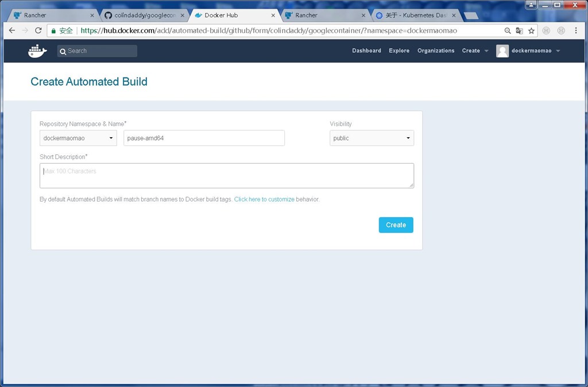Viewport: 588px width, 387px height.
Task: Minimize the browser window
Action: pyautogui.click(x=545, y=5)
